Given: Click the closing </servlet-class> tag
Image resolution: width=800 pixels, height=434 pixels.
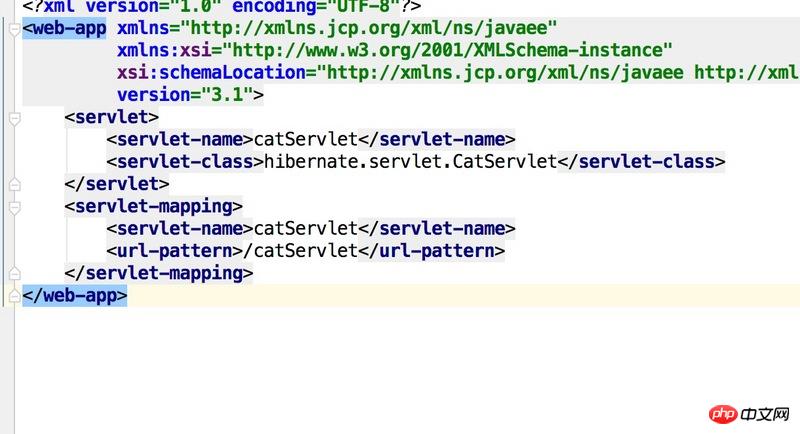Looking at the screenshot, I should point(641,162).
